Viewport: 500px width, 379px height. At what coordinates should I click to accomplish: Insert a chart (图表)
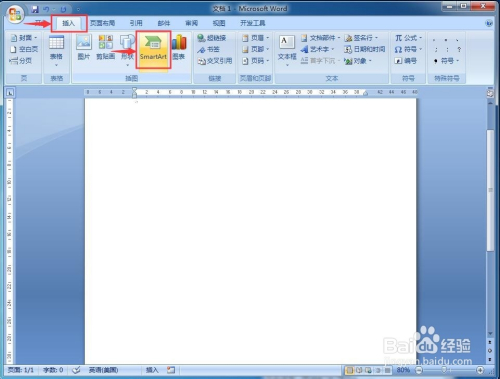coord(179,47)
